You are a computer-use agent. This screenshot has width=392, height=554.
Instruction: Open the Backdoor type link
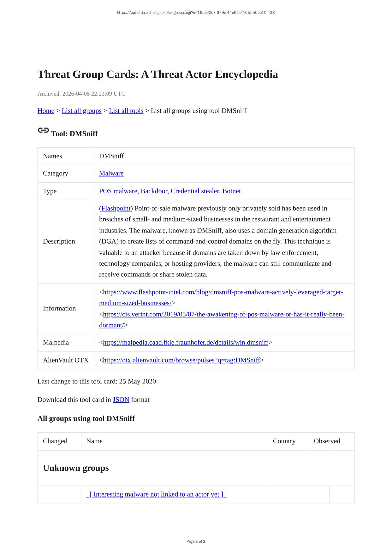pos(154,191)
